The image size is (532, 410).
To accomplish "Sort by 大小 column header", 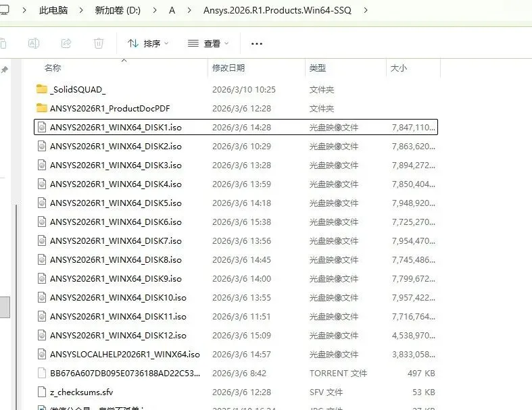I will pyautogui.click(x=398, y=68).
